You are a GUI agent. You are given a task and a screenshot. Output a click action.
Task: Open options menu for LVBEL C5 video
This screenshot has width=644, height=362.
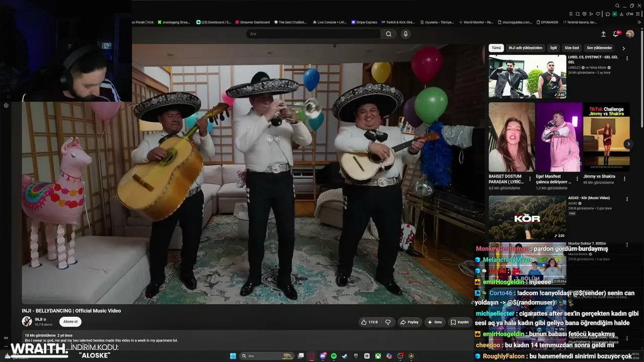[x=627, y=58]
